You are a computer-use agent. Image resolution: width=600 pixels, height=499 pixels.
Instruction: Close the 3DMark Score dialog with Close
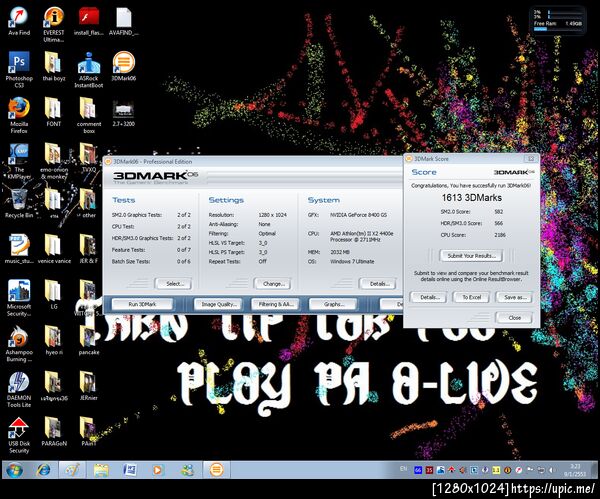tap(514, 318)
